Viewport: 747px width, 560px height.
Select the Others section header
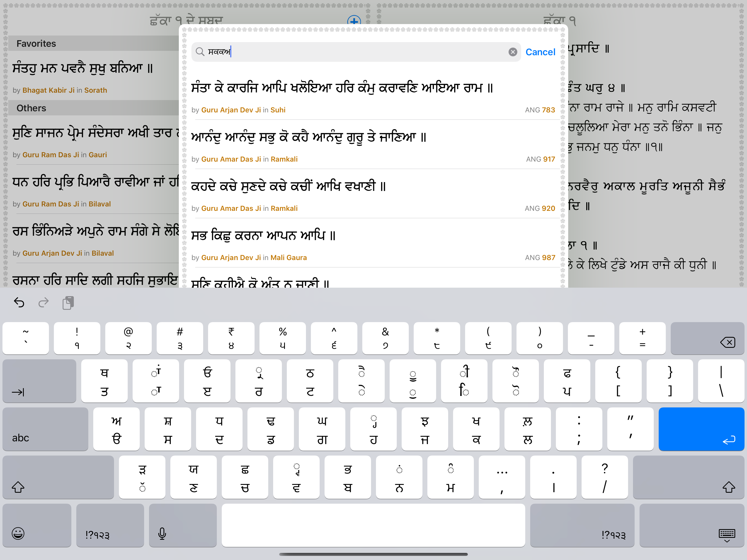93,108
